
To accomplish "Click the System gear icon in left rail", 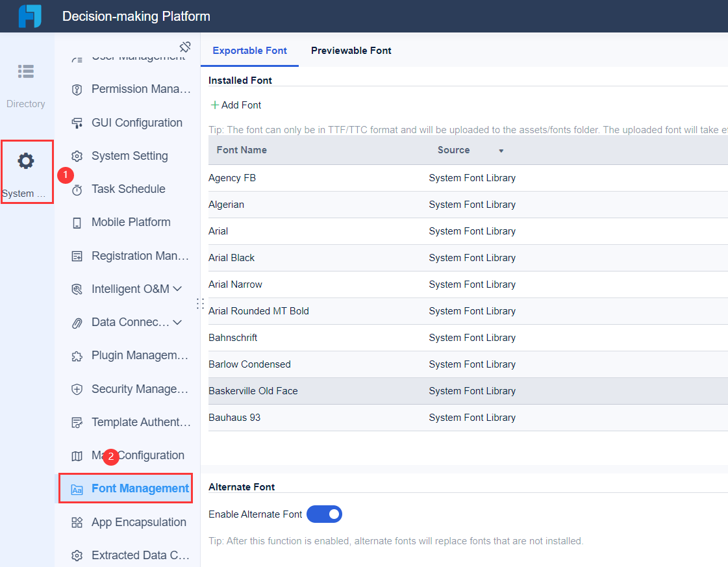I will pyautogui.click(x=26, y=161).
